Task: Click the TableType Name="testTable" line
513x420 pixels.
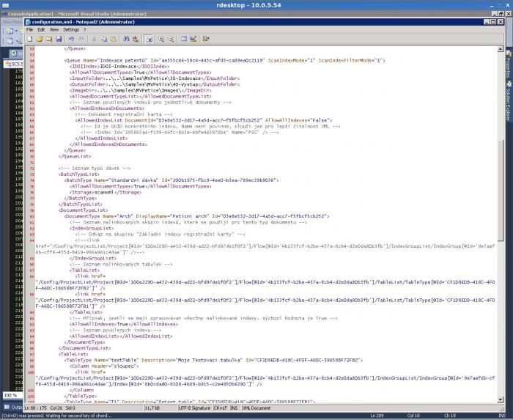Action: [x=214, y=360]
